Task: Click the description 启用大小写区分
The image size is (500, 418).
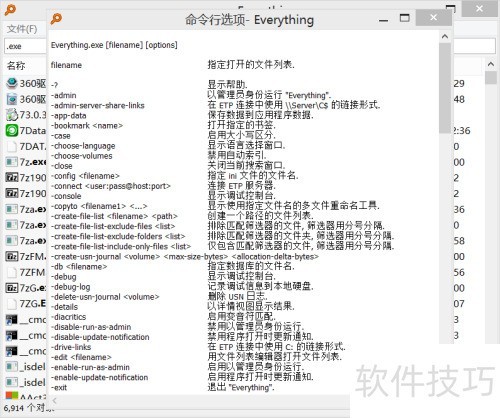Action: pyautogui.click(x=241, y=135)
